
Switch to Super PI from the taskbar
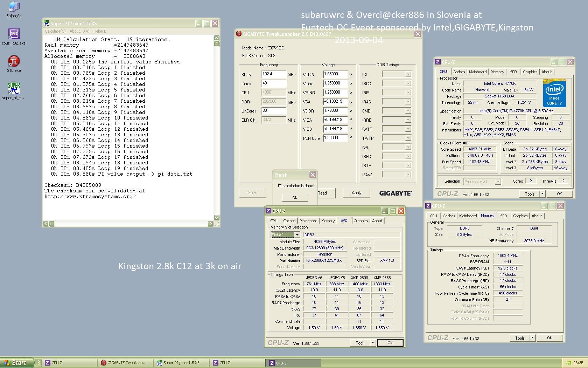coord(181,363)
